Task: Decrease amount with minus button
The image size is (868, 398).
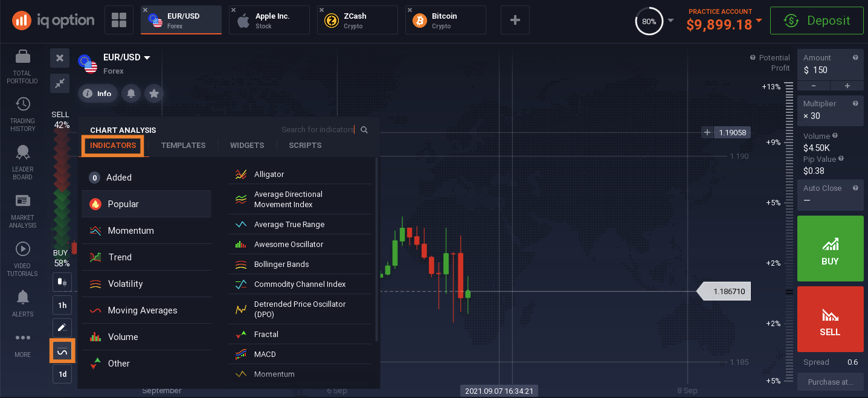Action: [x=814, y=86]
